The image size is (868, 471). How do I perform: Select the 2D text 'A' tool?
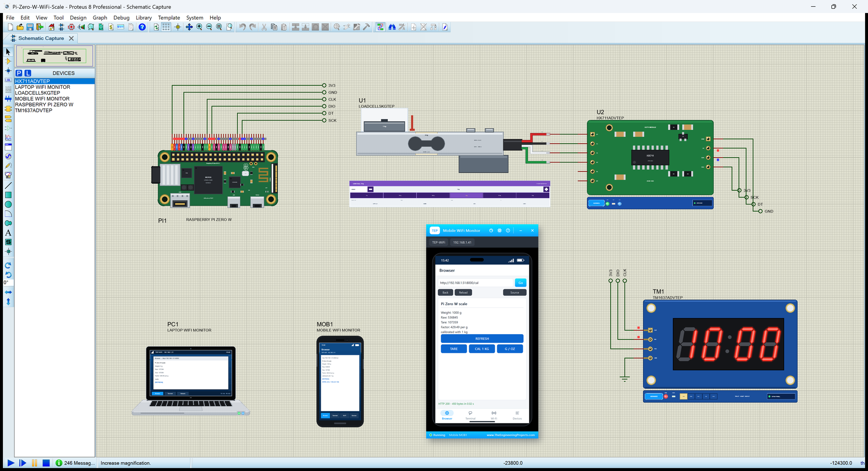pyautogui.click(x=8, y=233)
